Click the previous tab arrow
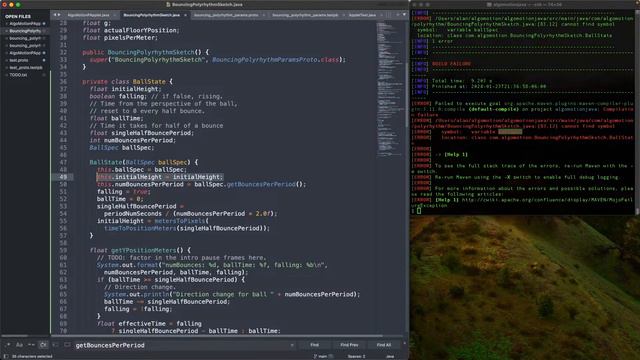Viewport: 640px width, 360px height. 55,15
